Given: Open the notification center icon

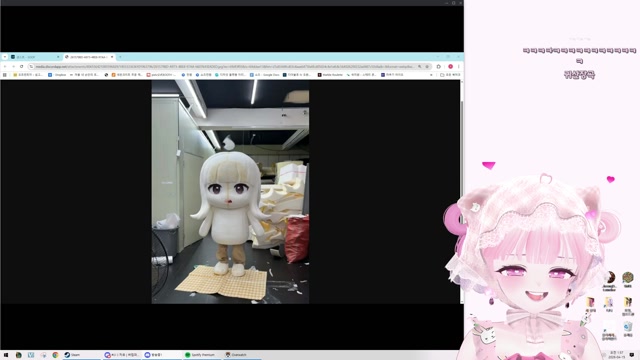Looking at the screenshot, I should 632,355.
